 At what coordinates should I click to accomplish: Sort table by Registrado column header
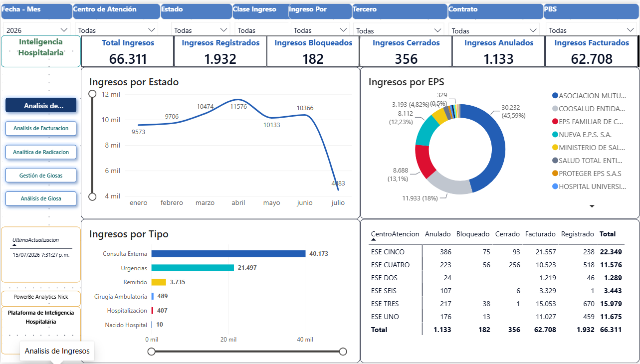pos(578,234)
